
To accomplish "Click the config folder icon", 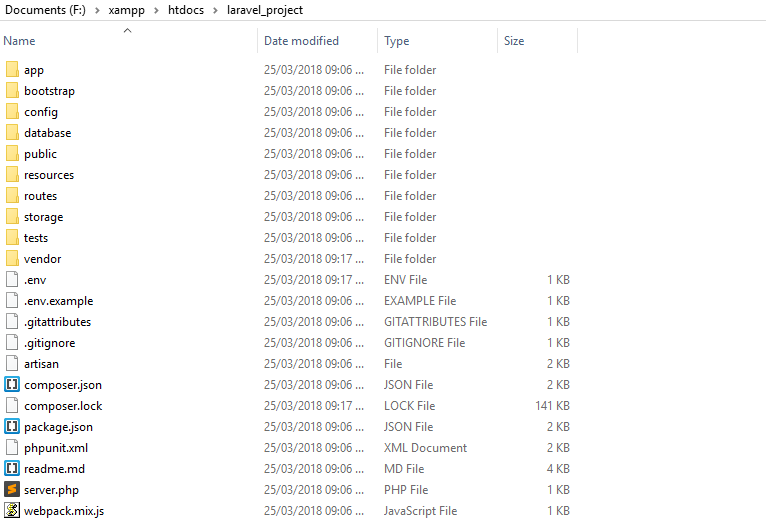I will click(12, 111).
